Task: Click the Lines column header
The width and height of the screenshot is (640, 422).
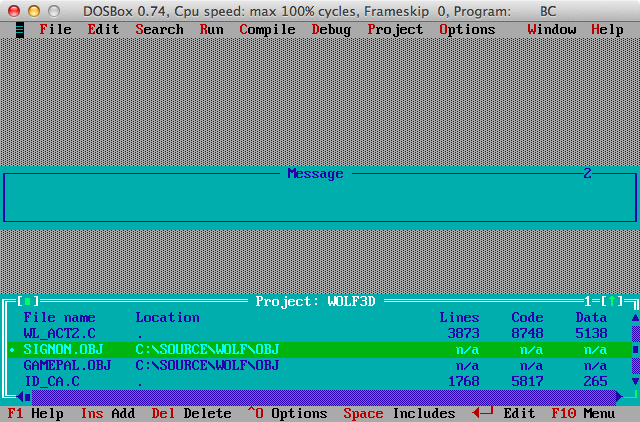Action: click(459, 318)
